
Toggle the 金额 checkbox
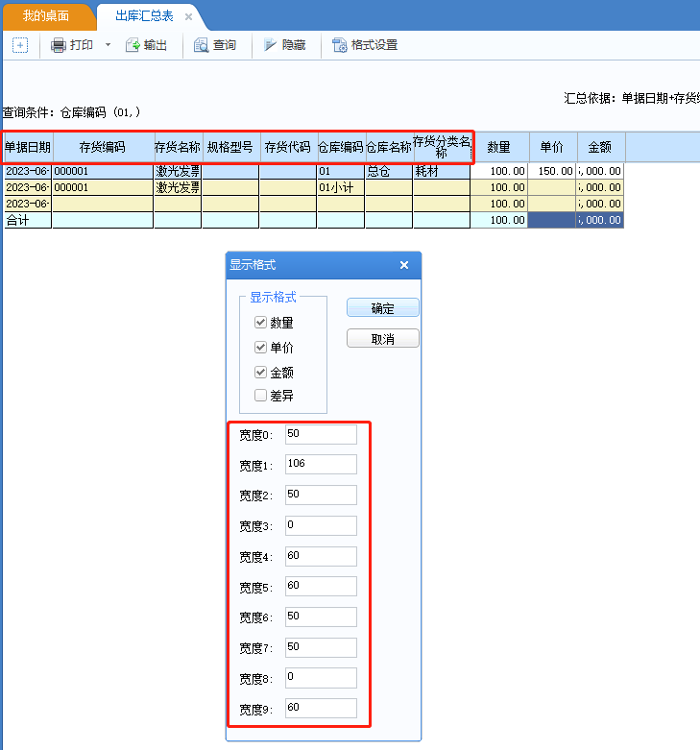260,373
